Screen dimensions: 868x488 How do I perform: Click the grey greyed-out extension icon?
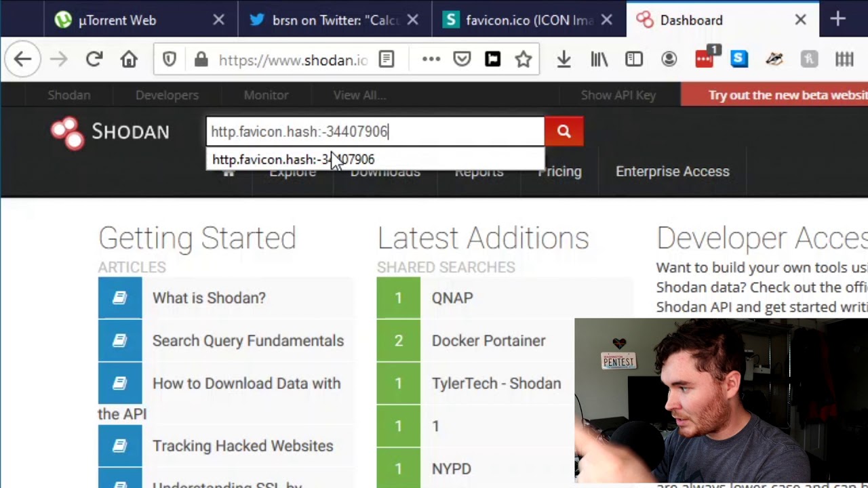[x=809, y=60]
